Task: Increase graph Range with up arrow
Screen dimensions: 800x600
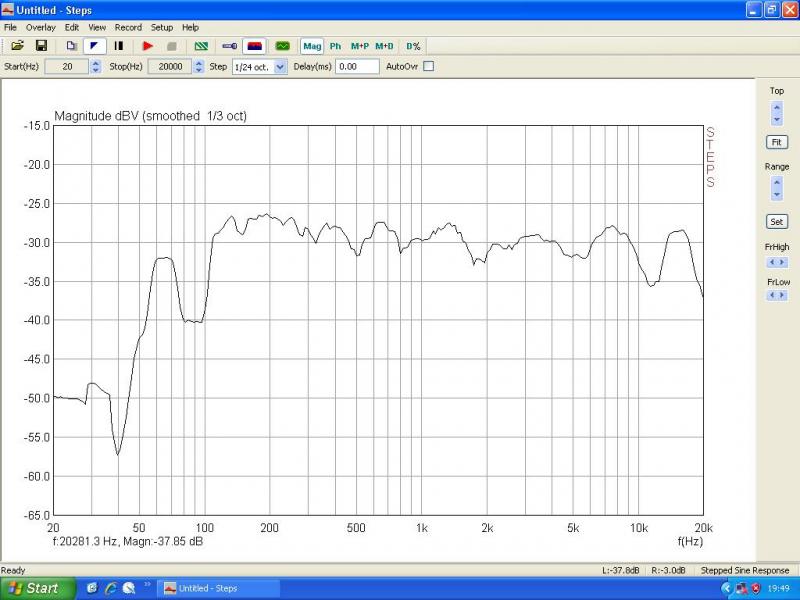Action: tap(777, 182)
